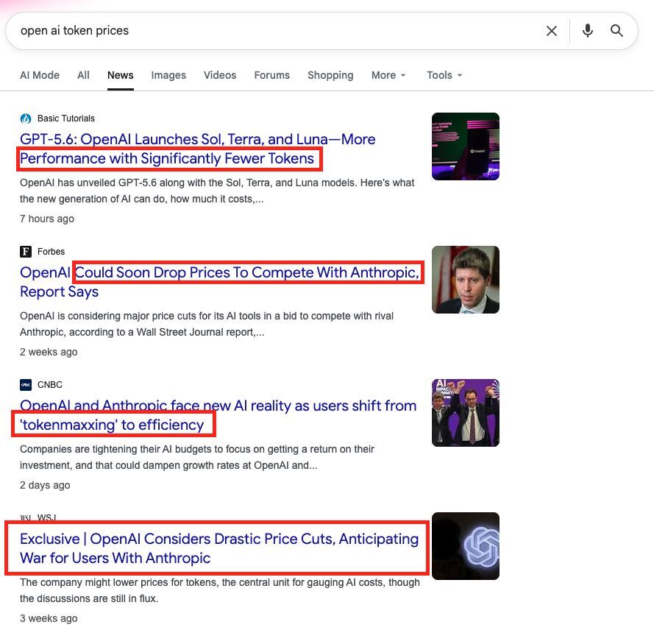Switch to the Shopping tab
The width and height of the screenshot is (654, 644).
pos(330,75)
